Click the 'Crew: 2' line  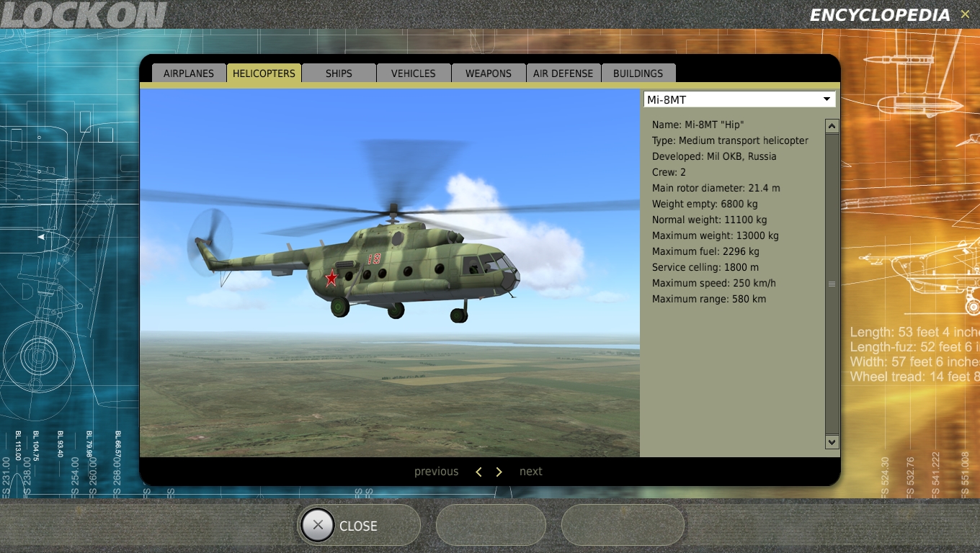[669, 172]
